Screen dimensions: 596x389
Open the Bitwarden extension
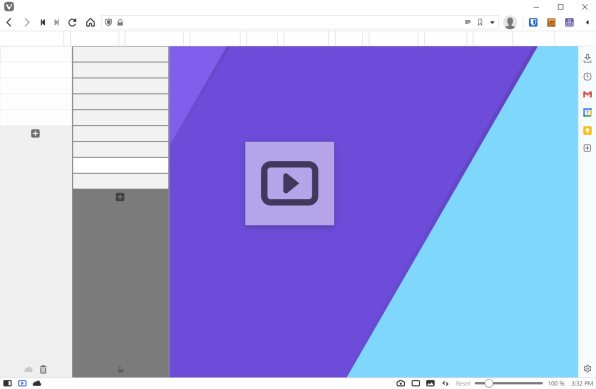pyautogui.click(x=533, y=22)
